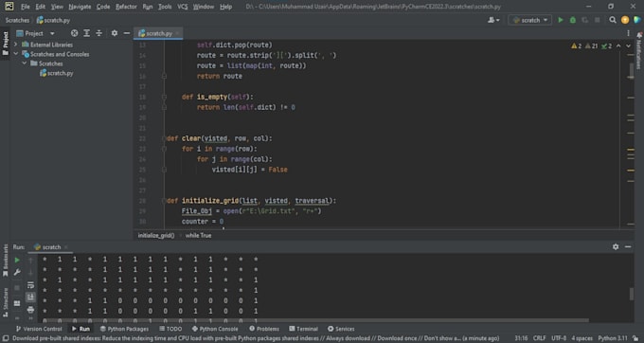Click UTF-8 encoding in status bar
Screen dimensions: 644x343
click(559, 338)
